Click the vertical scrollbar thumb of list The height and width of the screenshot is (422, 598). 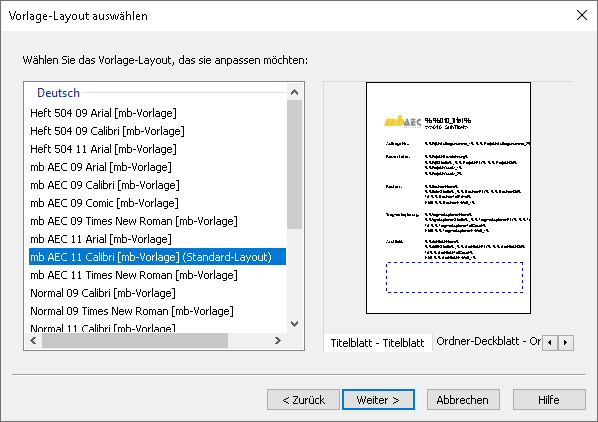click(294, 165)
